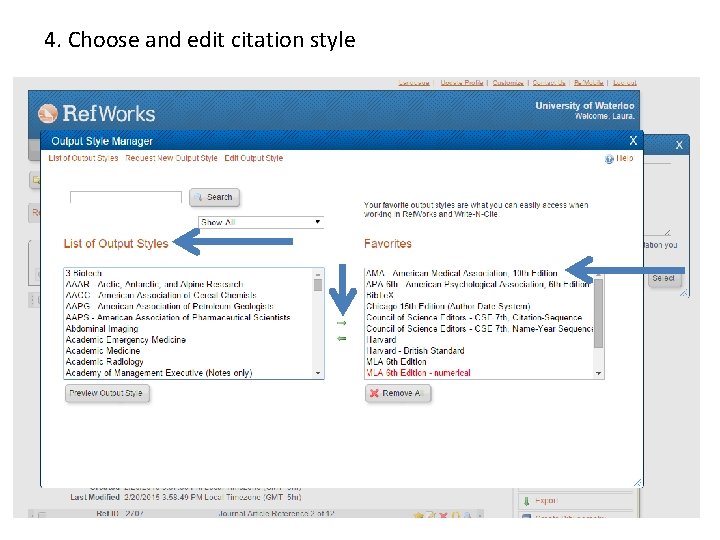The height and width of the screenshot is (540, 720).
Task: Click the RefWorks logo icon
Action: pyautogui.click(x=48, y=113)
